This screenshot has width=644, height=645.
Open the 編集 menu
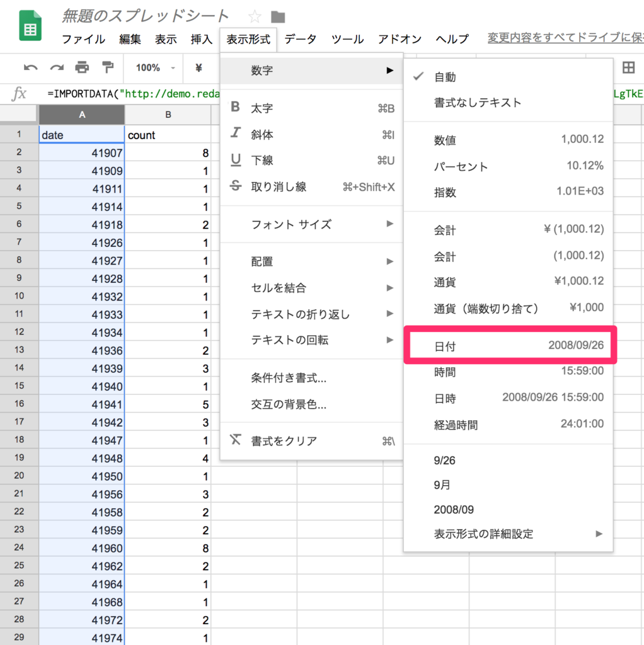click(x=130, y=39)
